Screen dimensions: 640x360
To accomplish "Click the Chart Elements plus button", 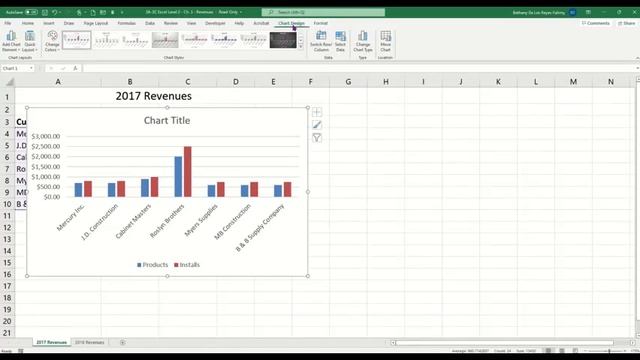I will coord(317,112).
